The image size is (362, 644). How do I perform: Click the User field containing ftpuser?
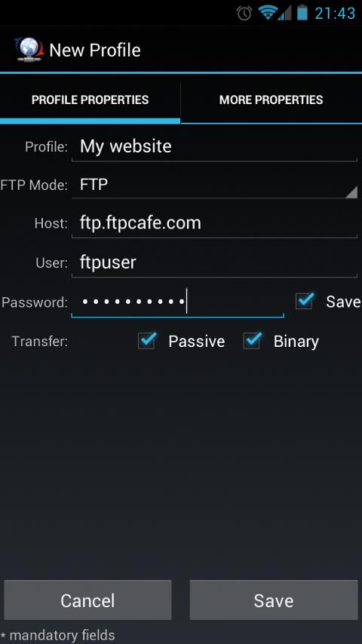[x=214, y=263]
